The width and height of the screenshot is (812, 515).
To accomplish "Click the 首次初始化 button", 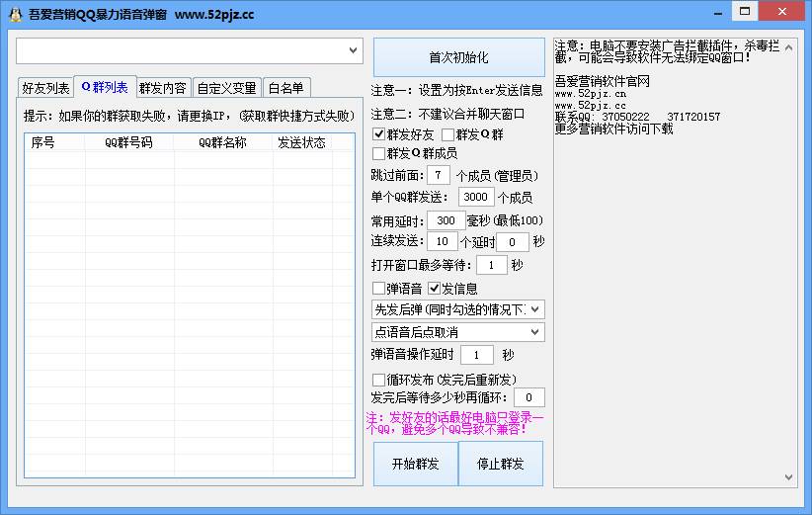I will [458, 57].
